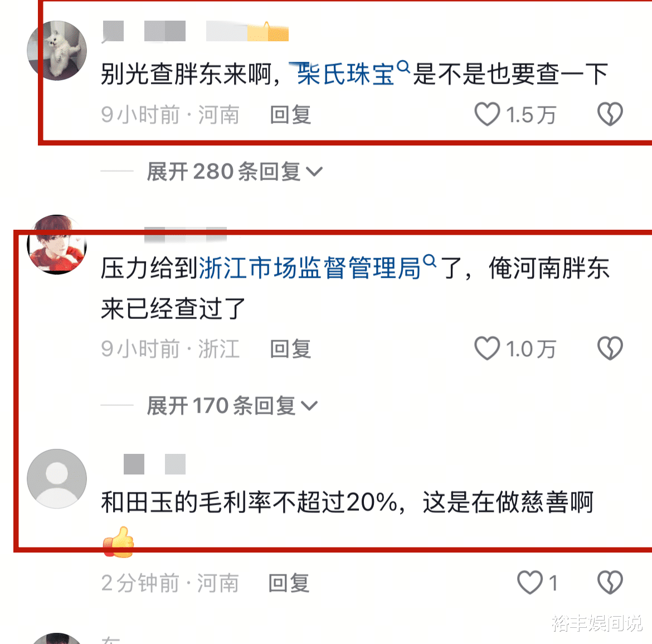Expand 展开170条回复

coord(232,405)
